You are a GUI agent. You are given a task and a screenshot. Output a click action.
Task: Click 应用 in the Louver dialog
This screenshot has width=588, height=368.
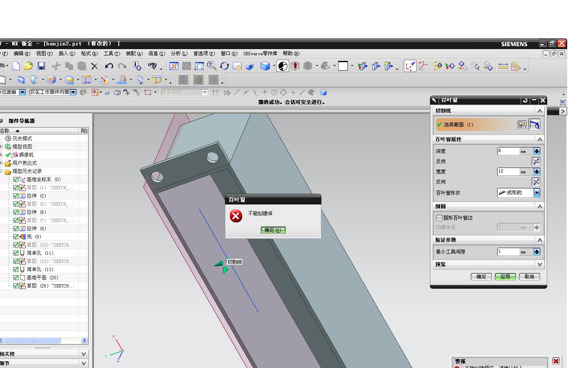pyautogui.click(x=505, y=277)
